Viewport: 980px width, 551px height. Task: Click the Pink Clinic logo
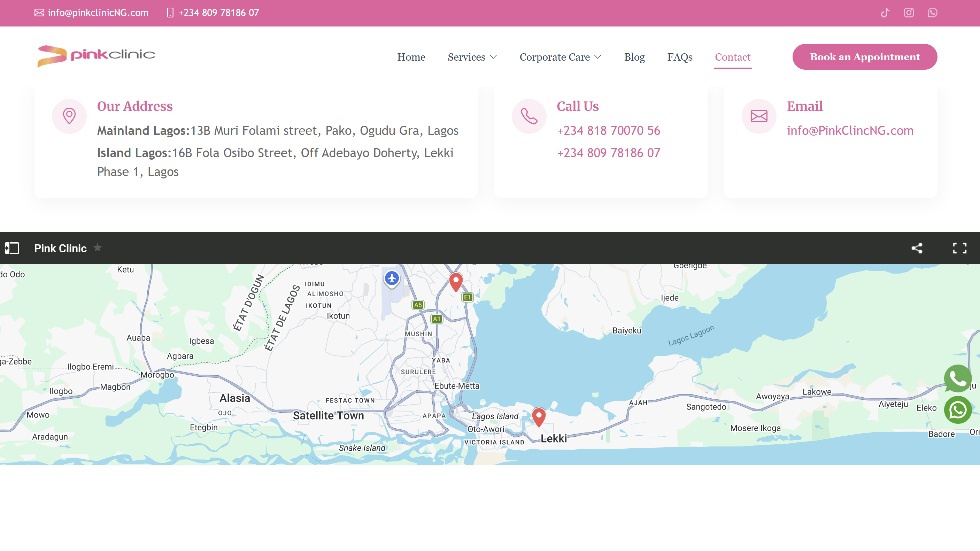tap(96, 56)
